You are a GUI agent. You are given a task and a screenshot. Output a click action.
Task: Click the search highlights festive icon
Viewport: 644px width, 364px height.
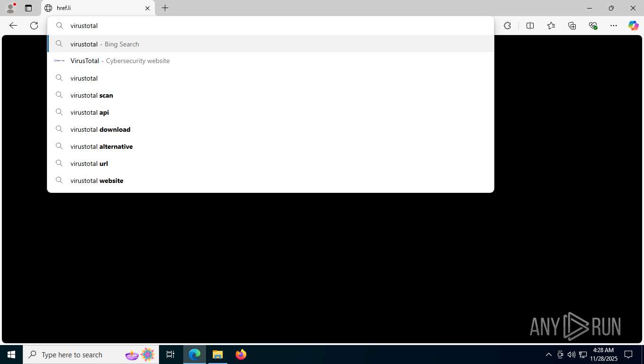[x=140, y=355]
